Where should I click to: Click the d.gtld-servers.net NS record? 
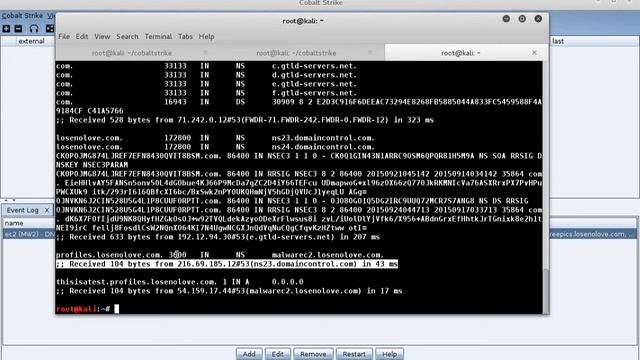coord(206,75)
